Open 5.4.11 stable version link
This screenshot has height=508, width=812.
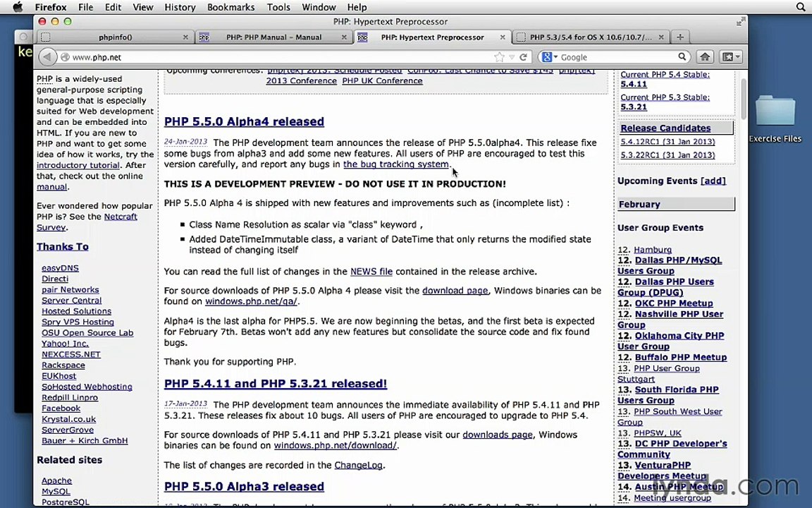(634, 84)
